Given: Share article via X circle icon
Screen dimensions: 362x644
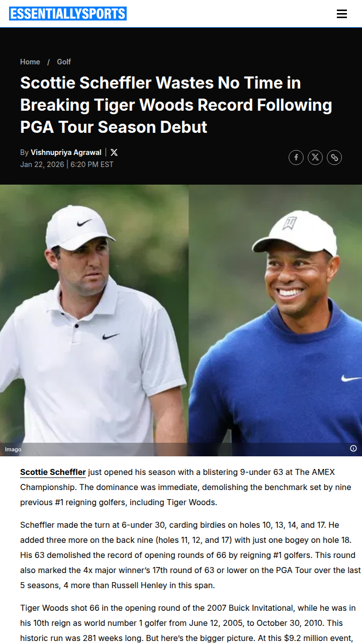Looking at the screenshot, I should tap(315, 157).
